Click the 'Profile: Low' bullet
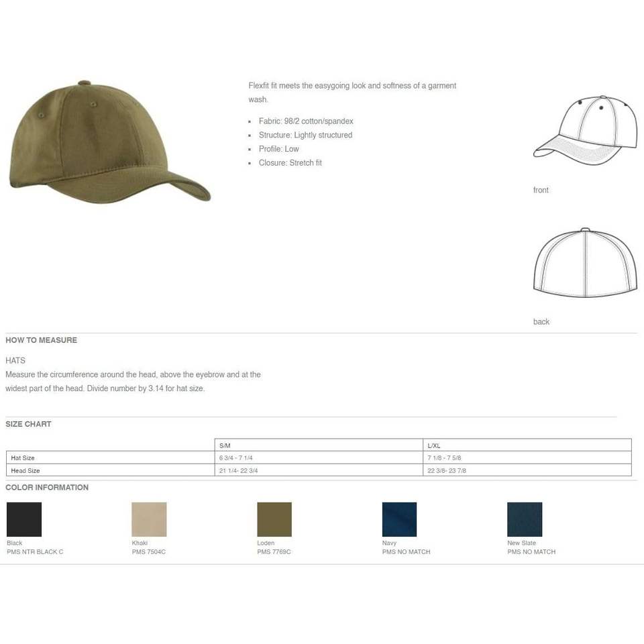 (278, 149)
